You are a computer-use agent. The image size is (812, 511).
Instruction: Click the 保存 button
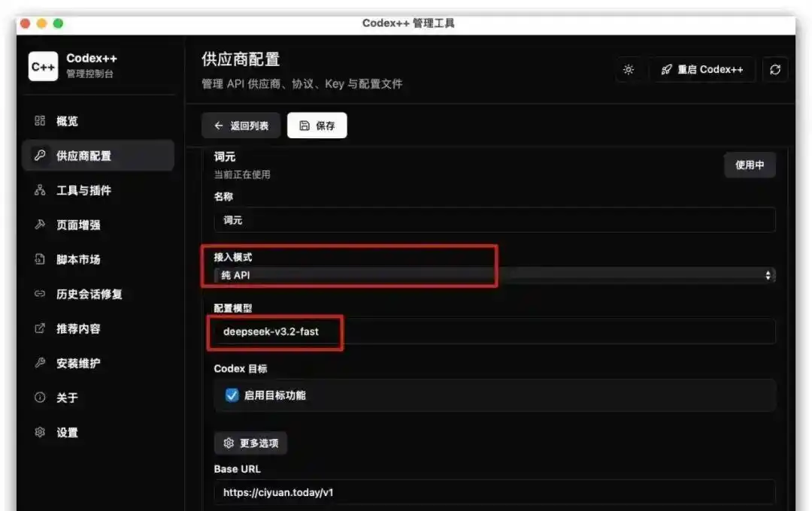coord(317,125)
